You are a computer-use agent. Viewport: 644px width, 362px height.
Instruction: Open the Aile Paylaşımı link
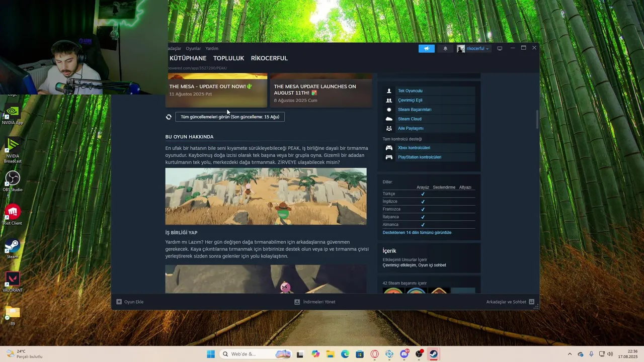click(x=411, y=128)
